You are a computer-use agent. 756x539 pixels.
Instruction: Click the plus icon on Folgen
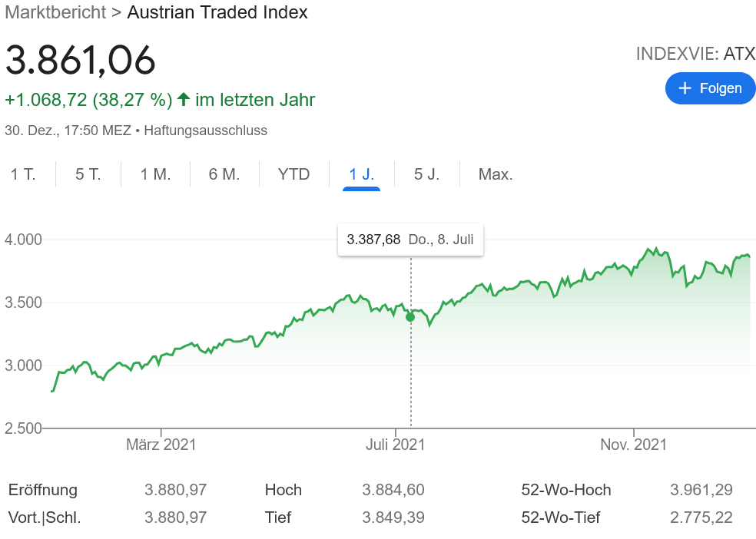click(x=686, y=88)
